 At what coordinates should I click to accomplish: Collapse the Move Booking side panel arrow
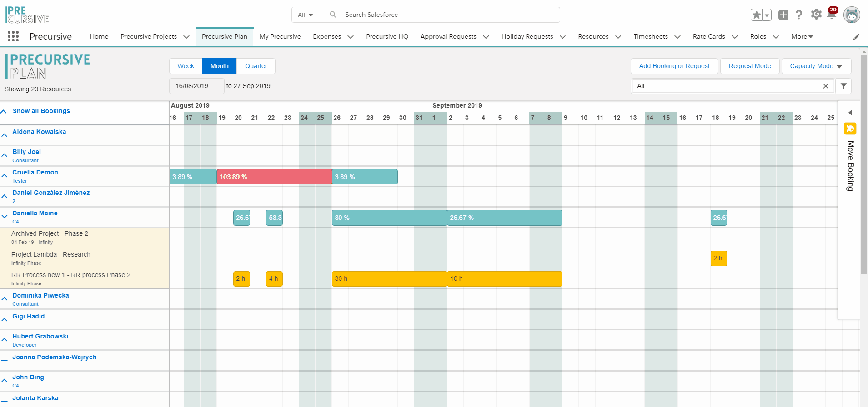pyautogui.click(x=850, y=113)
